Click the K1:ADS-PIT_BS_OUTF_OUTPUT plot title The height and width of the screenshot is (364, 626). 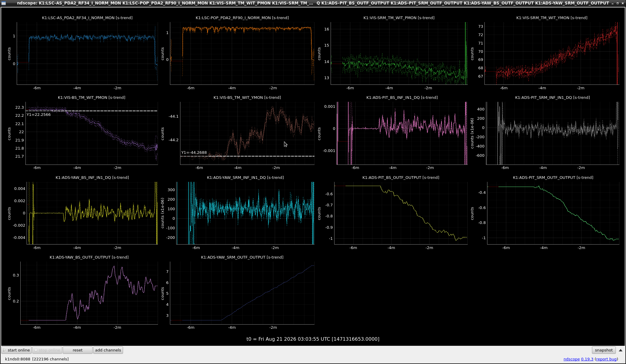pyautogui.click(x=401, y=178)
